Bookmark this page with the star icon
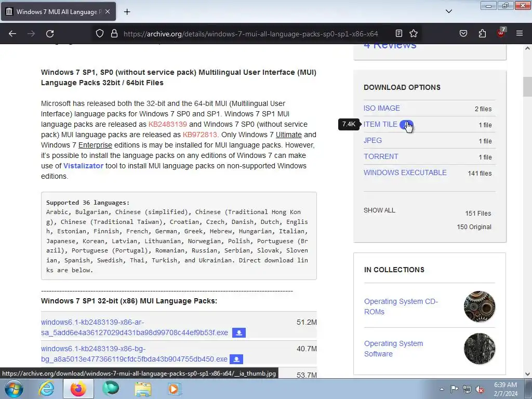532x399 pixels. pyautogui.click(x=413, y=33)
